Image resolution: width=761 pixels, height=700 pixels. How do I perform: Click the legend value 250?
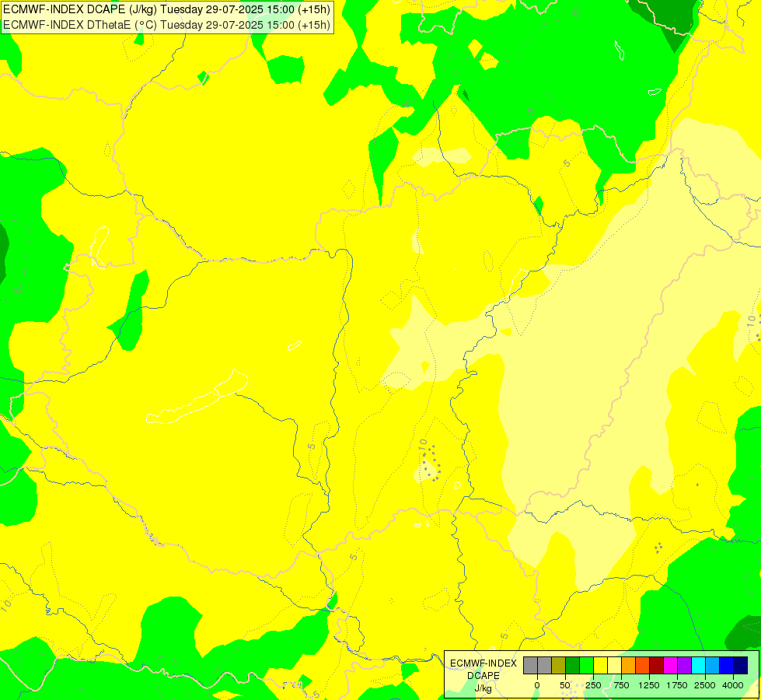(x=593, y=685)
